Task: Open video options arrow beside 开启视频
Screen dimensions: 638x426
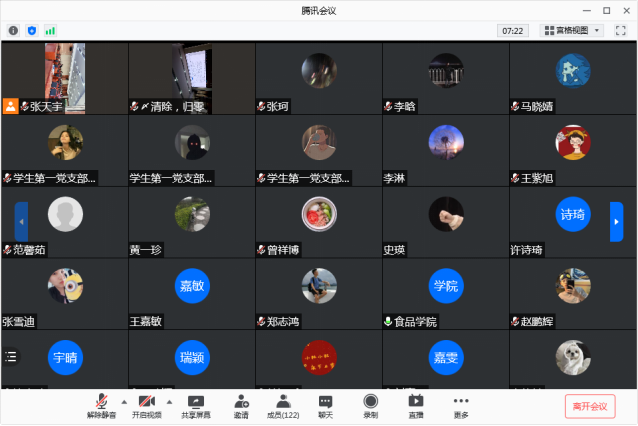Action: 168,401
